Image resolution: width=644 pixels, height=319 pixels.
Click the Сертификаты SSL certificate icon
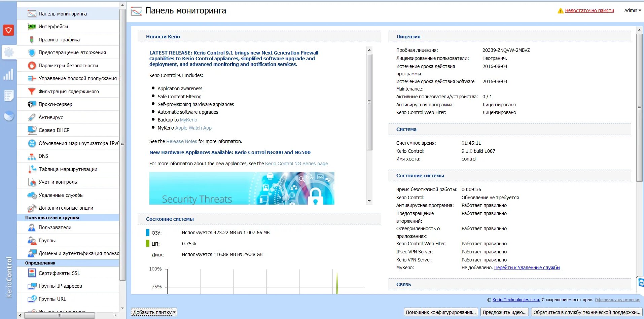pyautogui.click(x=32, y=273)
